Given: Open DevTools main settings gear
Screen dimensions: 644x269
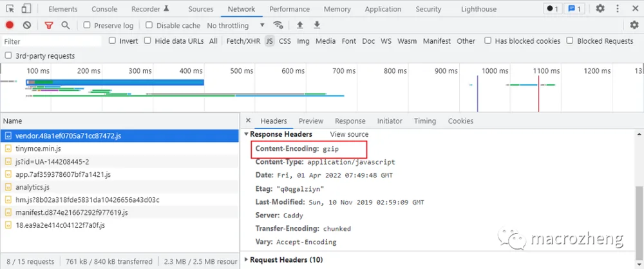Looking at the screenshot, I should click(600, 8).
